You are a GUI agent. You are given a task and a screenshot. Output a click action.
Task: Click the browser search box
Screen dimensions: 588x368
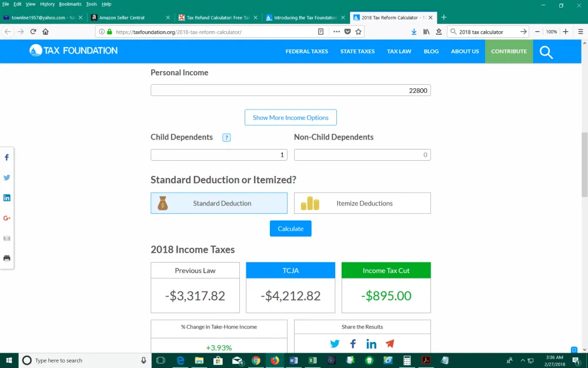[x=488, y=32]
